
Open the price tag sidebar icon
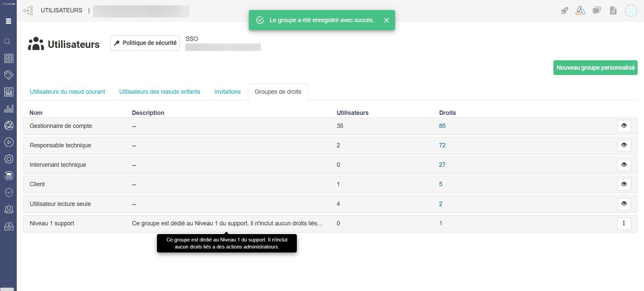pyautogui.click(x=9, y=75)
